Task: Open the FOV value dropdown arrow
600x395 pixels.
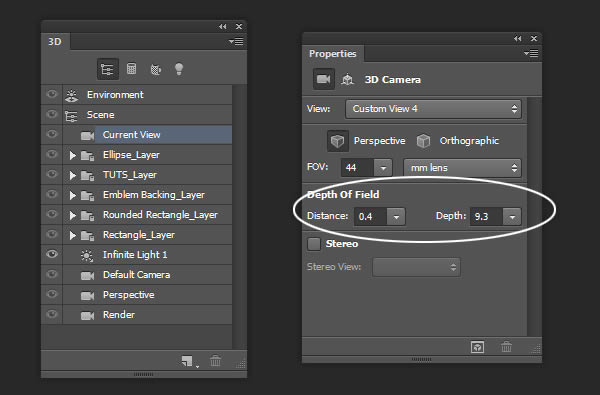Action: pyautogui.click(x=383, y=168)
